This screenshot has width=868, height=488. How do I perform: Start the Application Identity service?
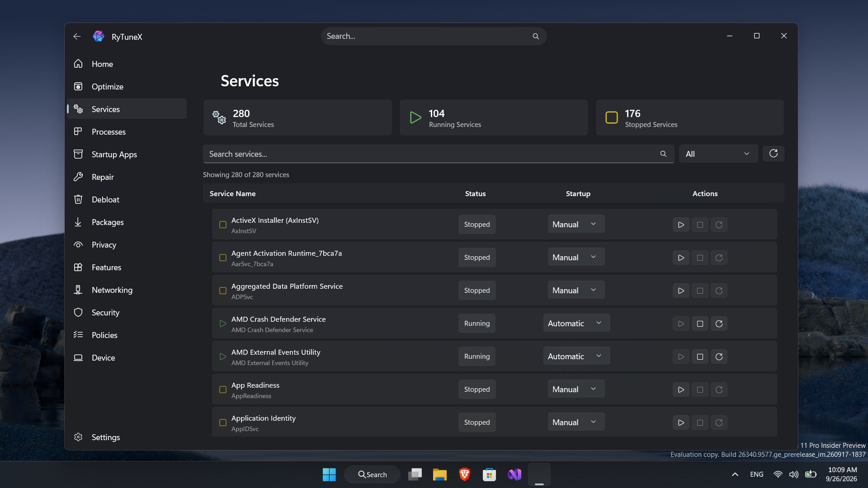[x=681, y=422]
